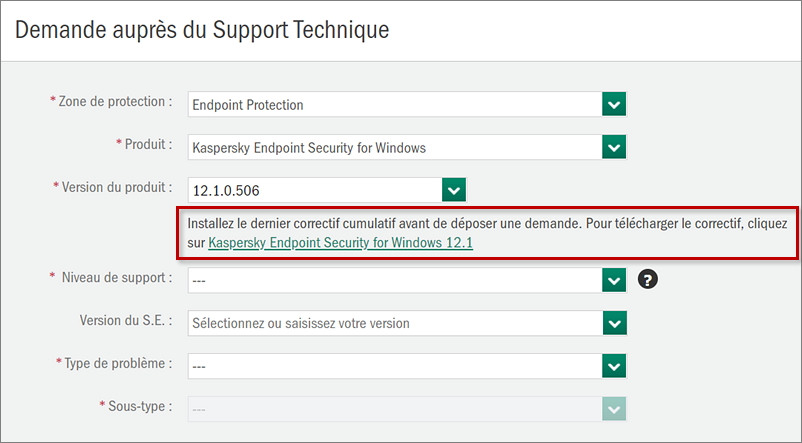This screenshot has height=443, width=802.
Task: Follow the Kaspersky Endpoint Security for Windows 12.1 link
Action: pyautogui.click(x=340, y=242)
